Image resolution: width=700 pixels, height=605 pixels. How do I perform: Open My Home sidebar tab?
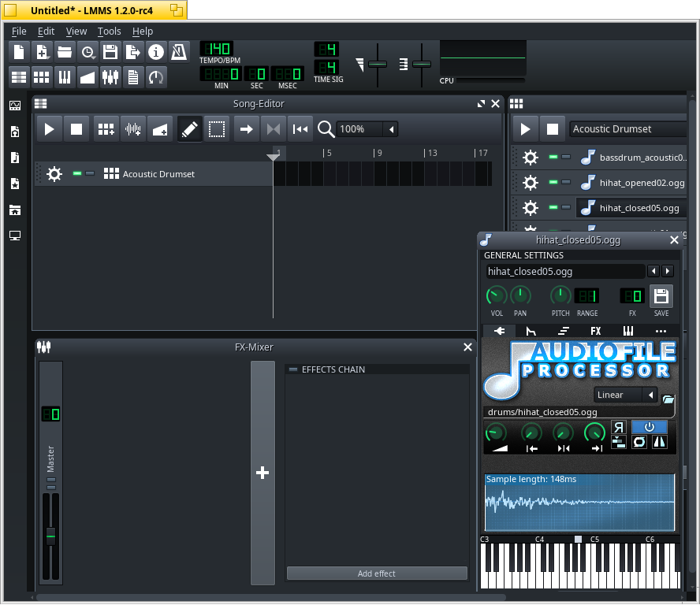tap(15, 210)
